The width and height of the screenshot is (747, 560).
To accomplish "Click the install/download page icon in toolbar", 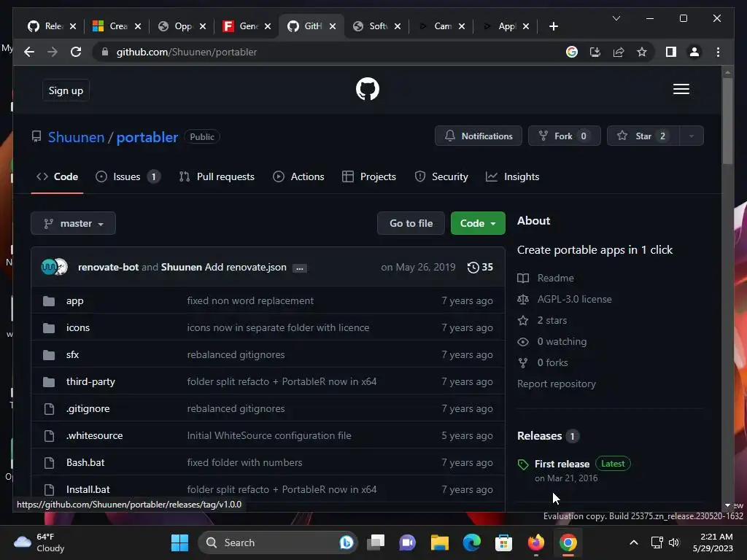I will (x=595, y=52).
